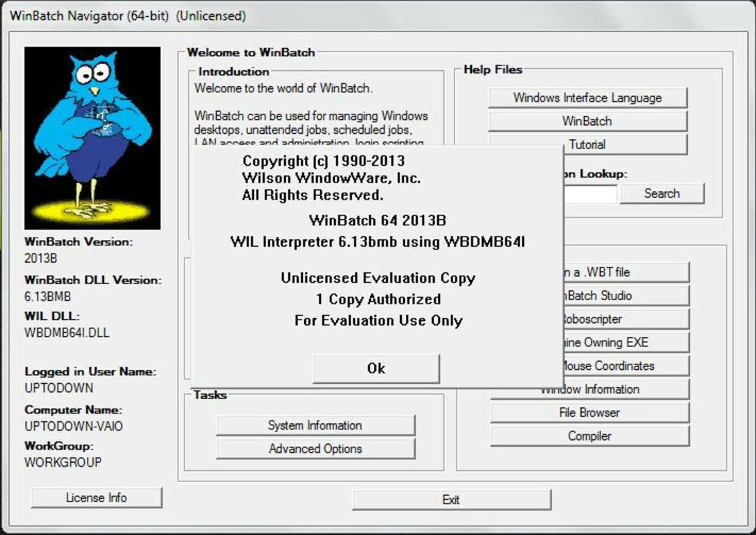Click the 'UPTODOWN-VAIO' computer name
The width and height of the screenshot is (756, 535).
[74, 427]
